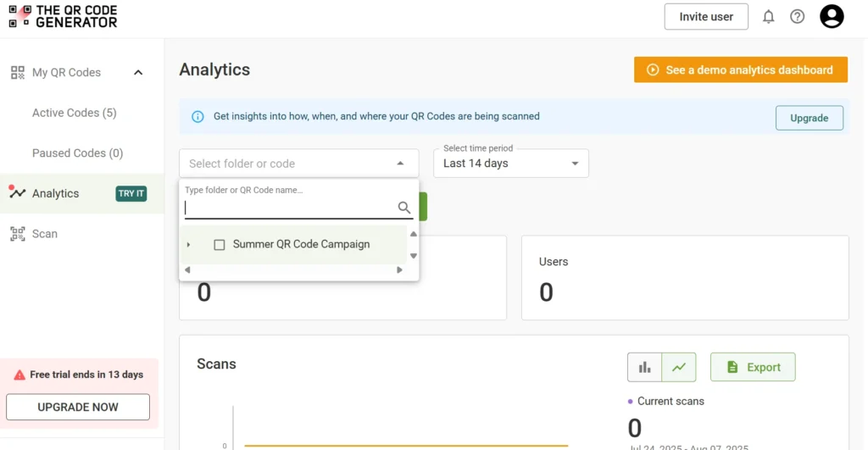Expand the Summer QR Code Campaign folder

coord(188,245)
